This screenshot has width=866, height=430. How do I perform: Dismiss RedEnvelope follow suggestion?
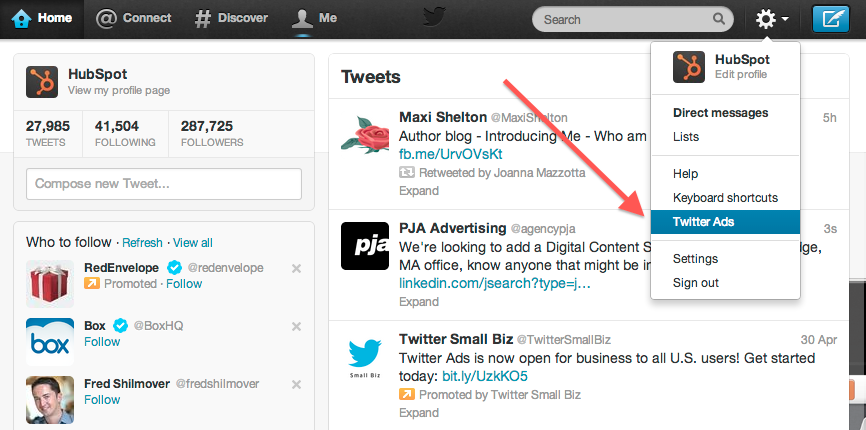[296, 268]
